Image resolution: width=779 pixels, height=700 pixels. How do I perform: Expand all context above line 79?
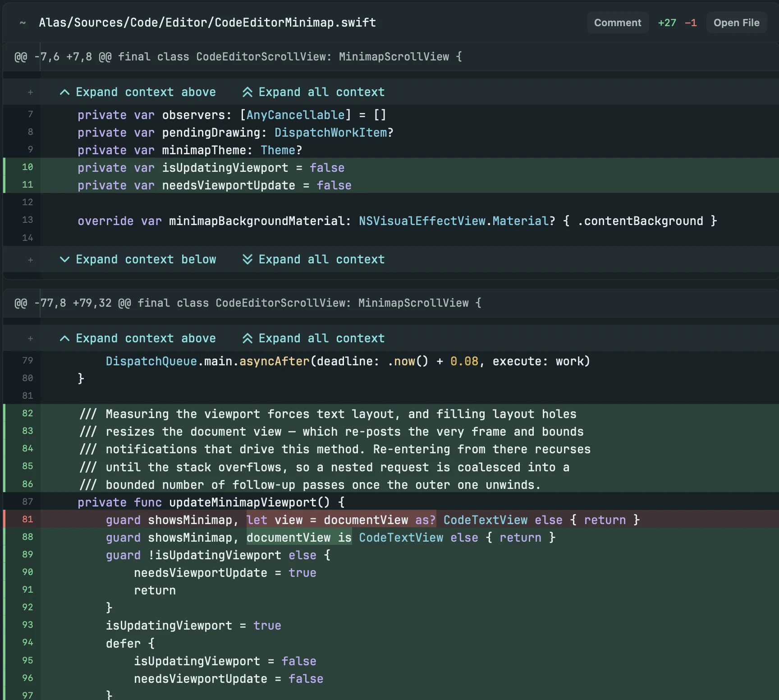point(313,338)
